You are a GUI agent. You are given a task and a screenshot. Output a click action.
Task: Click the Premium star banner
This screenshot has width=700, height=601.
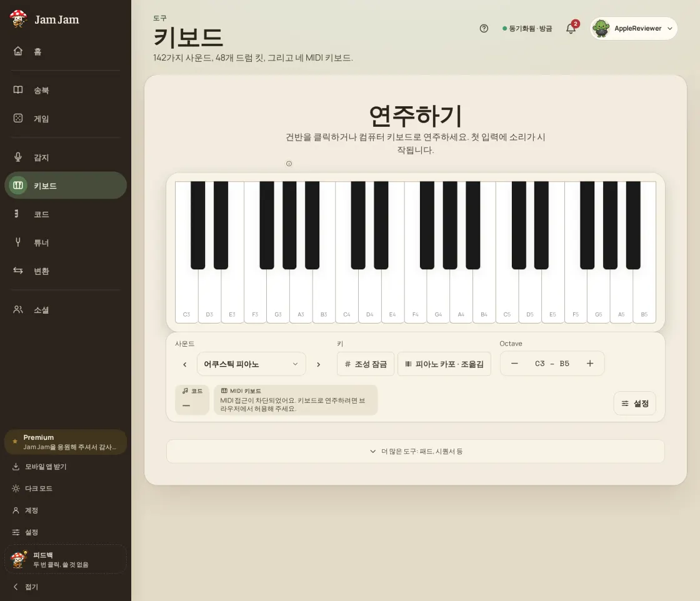[66, 442]
